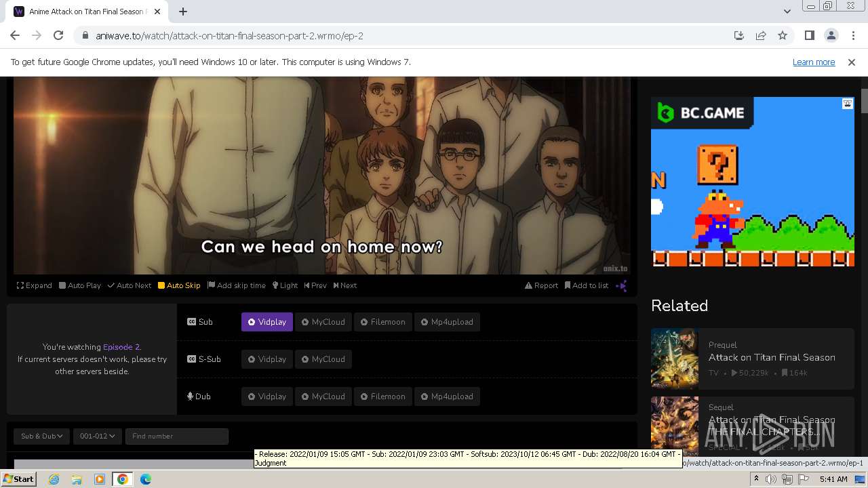Viewport: 868px width, 488px height.
Task: Toggle Light mode for player
Action: [x=285, y=285]
